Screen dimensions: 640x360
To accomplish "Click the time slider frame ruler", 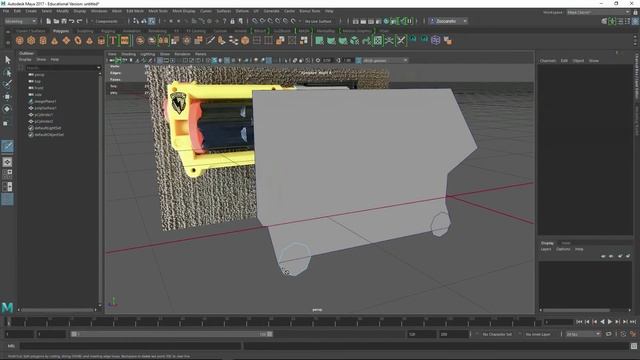I will pos(271,322).
